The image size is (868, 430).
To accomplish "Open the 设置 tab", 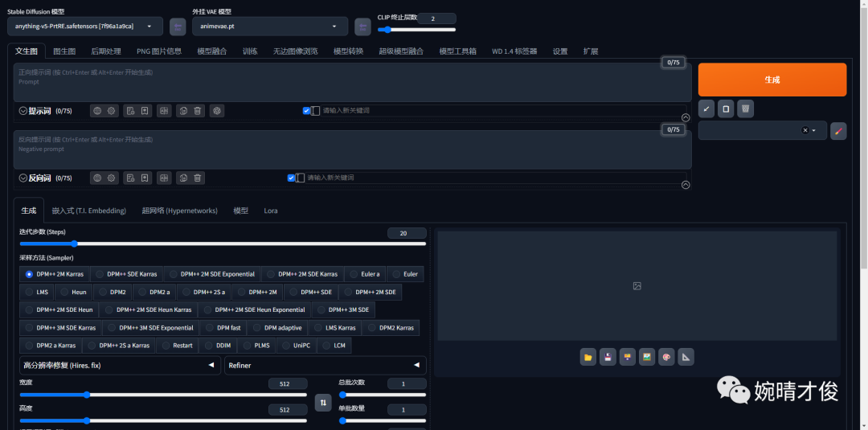I will (560, 51).
